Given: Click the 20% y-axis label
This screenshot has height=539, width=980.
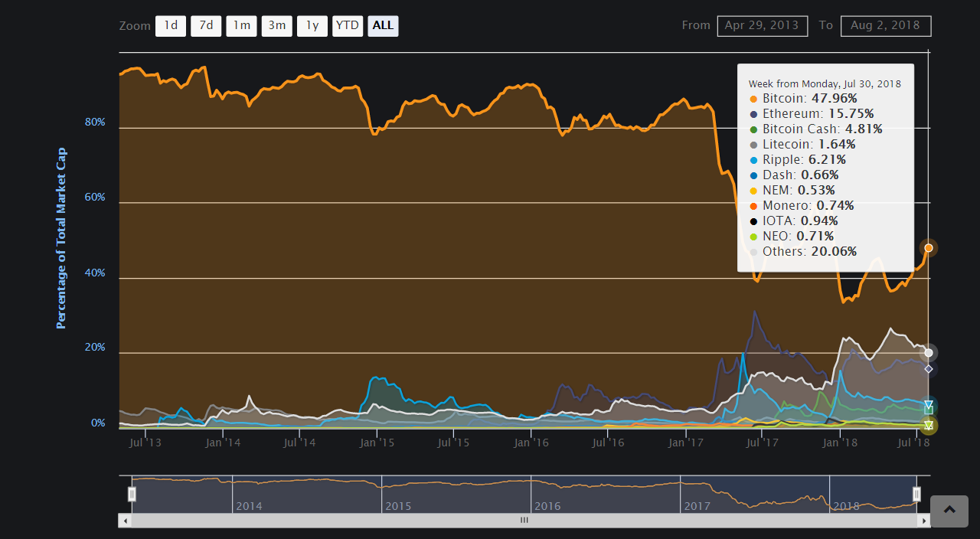Looking at the screenshot, I should pyautogui.click(x=95, y=348).
